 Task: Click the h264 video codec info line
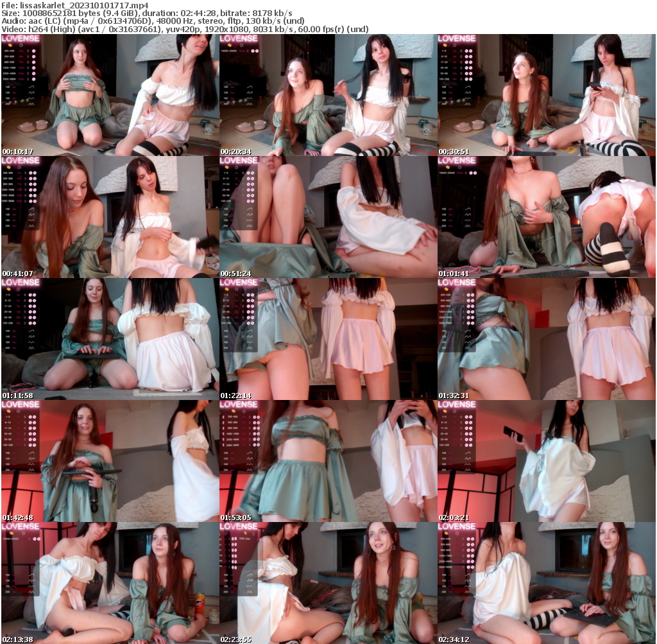[64, 28]
